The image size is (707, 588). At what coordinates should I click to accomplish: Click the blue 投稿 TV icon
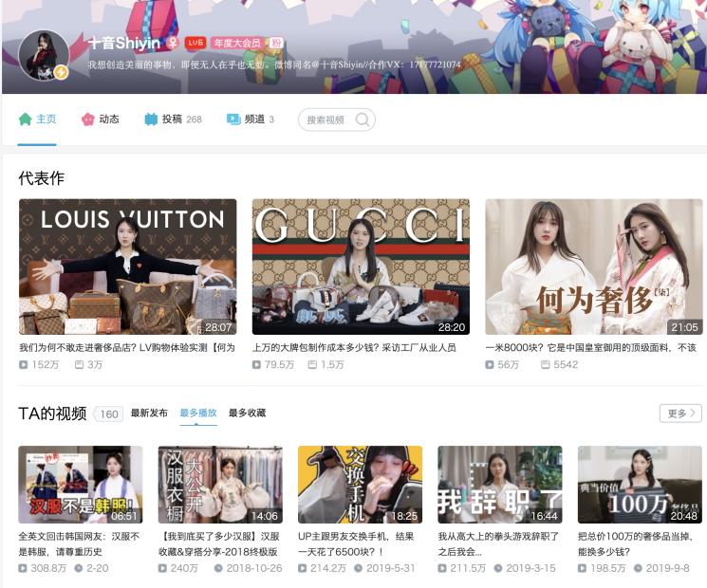(x=151, y=119)
